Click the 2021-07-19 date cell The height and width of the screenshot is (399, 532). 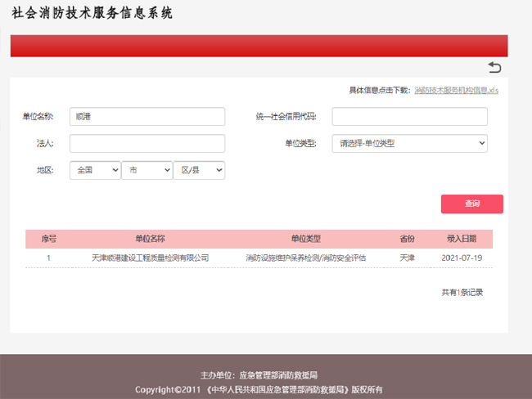(461, 258)
